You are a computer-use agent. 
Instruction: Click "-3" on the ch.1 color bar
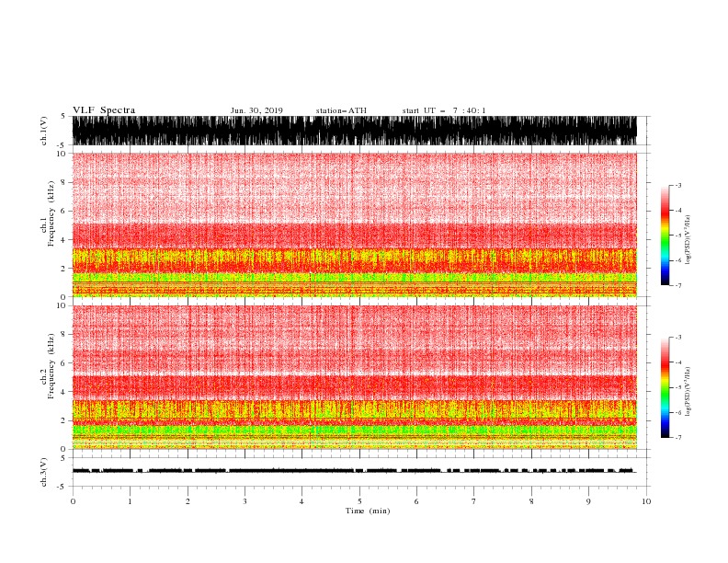(678, 185)
